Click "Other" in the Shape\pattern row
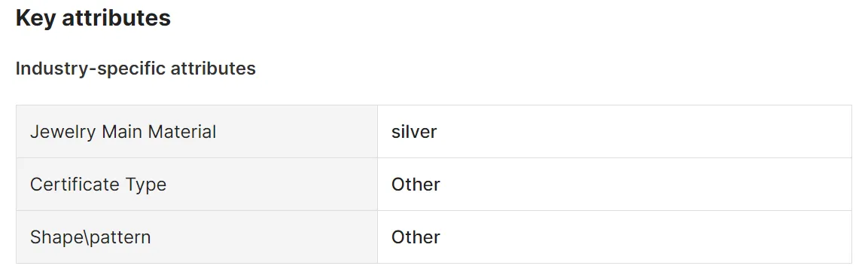The width and height of the screenshot is (868, 278). [x=416, y=237]
